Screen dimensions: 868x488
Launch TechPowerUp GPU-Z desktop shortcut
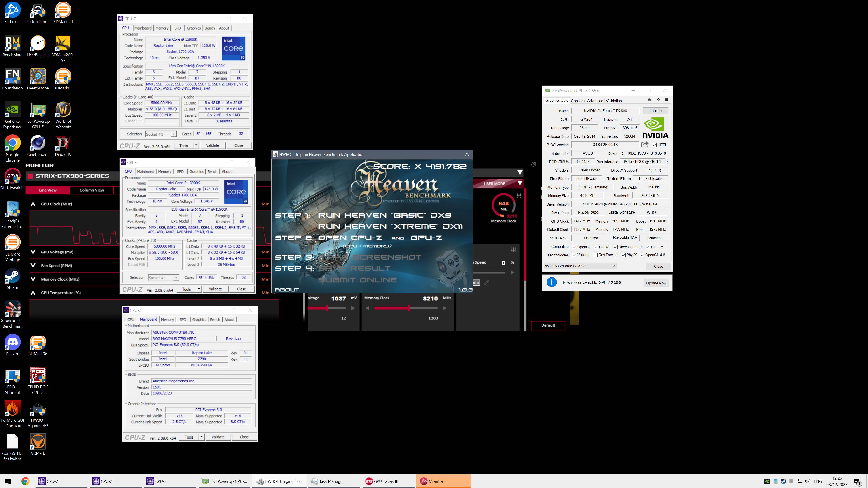38,115
